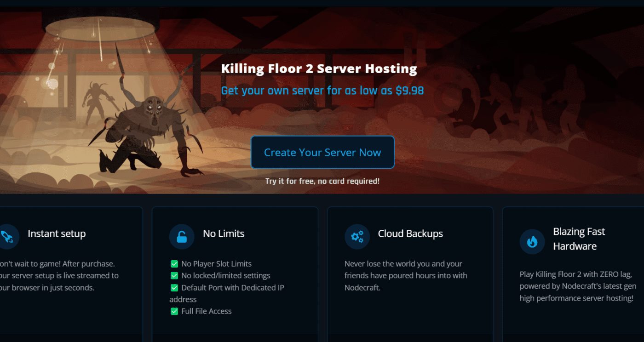Viewport: 644px width, 342px height.
Task: Click the Killing Floor 2 Server Hosting headline
Action: (x=319, y=69)
